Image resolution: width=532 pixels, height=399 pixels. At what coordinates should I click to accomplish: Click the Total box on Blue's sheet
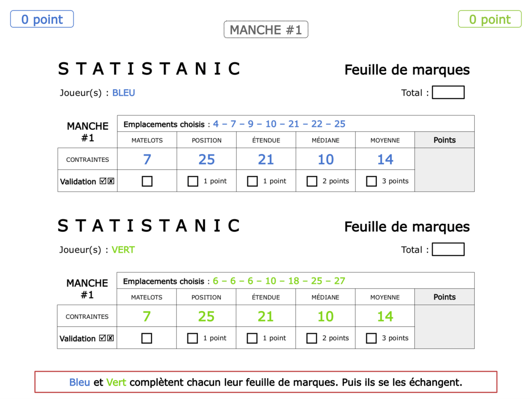coord(448,93)
